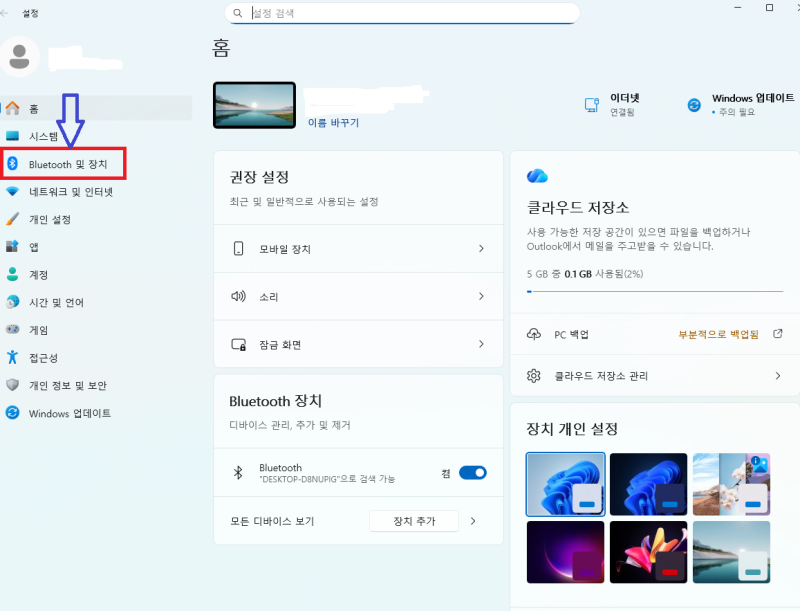Click the lock screen icon

pyautogui.click(x=238, y=344)
